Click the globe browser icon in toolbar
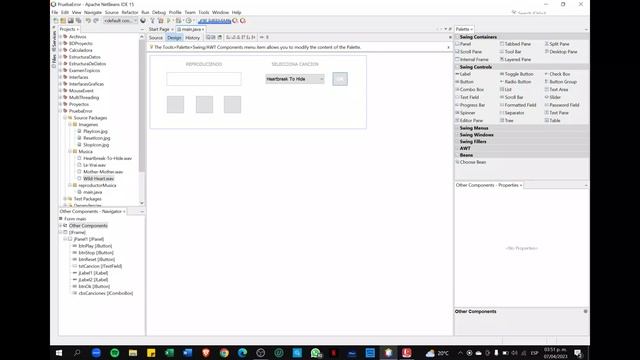Viewport: 640px width, 360px height. (x=143, y=21)
